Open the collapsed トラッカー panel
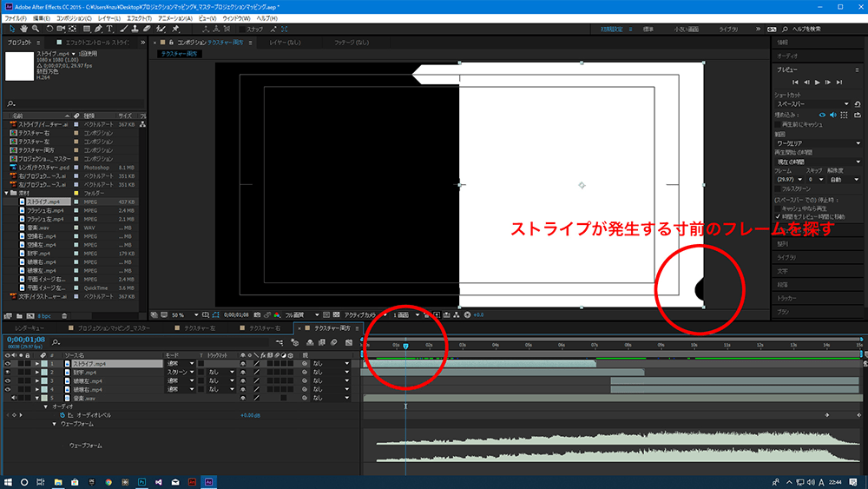 (786, 298)
